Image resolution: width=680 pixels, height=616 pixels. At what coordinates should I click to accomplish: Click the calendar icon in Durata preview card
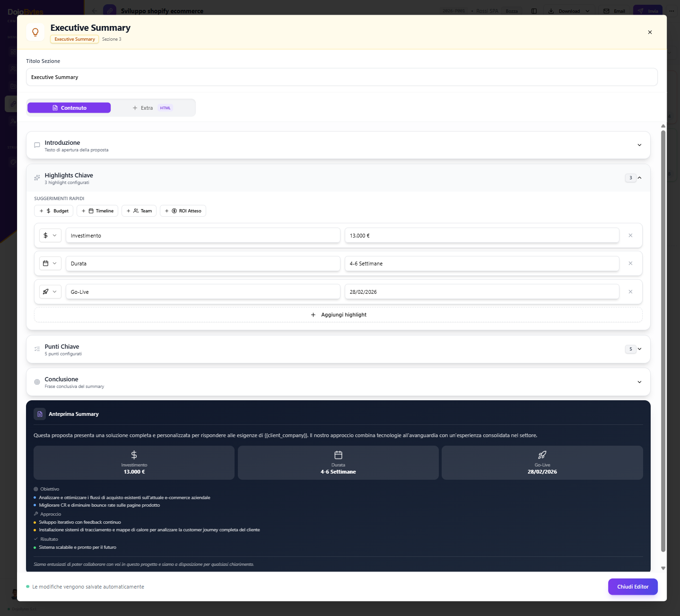pyautogui.click(x=338, y=455)
